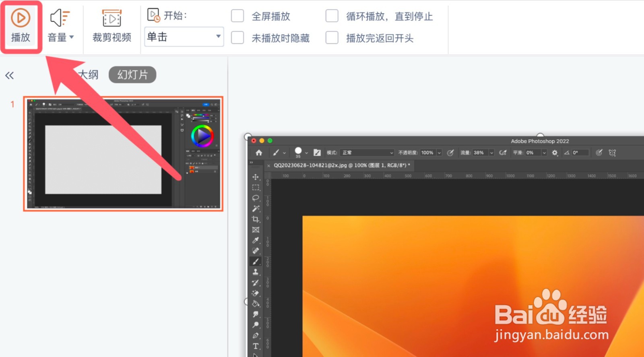
Task: Select the Type tool
Action: (x=256, y=346)
